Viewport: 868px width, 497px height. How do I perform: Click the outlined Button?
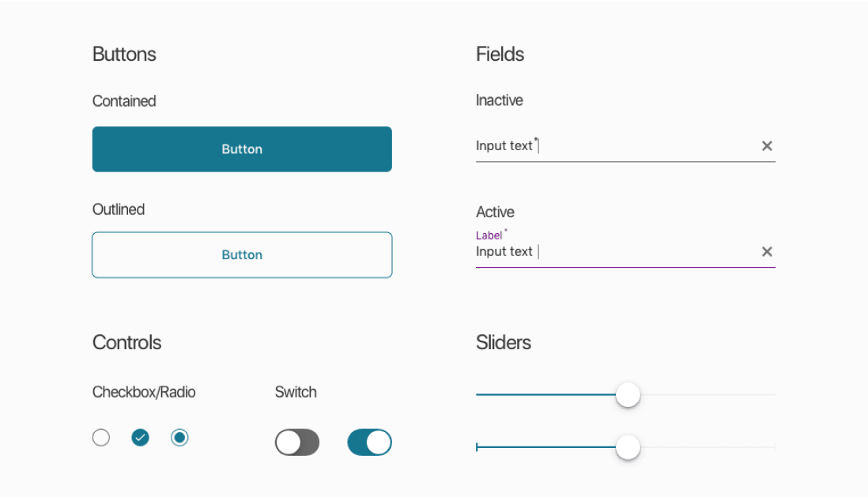point(242,254)
